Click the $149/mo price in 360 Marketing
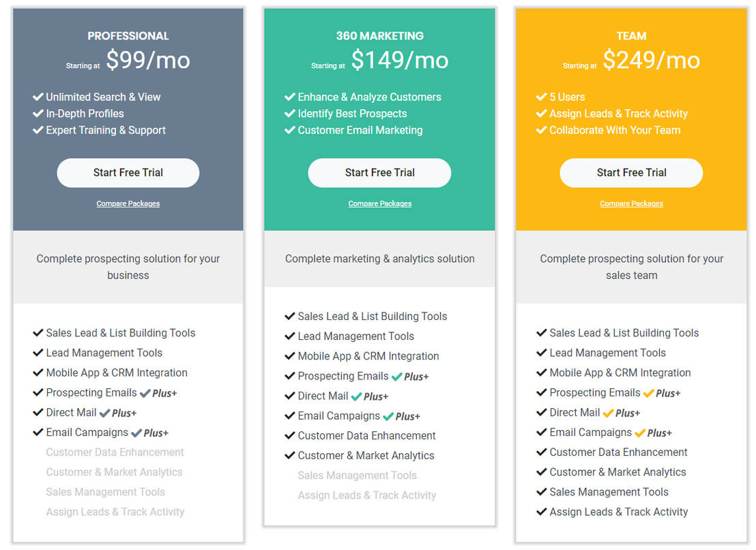The image size is (756, 550). coord(400,61)
